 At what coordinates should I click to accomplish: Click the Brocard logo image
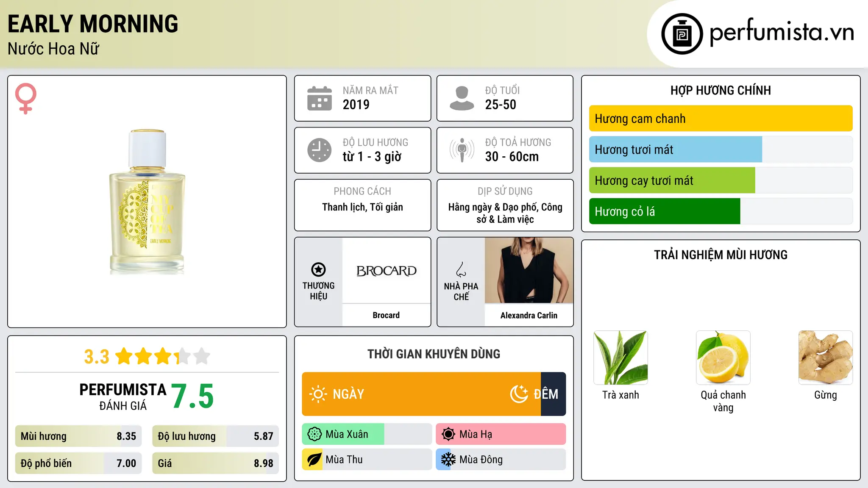click(387, 270)
